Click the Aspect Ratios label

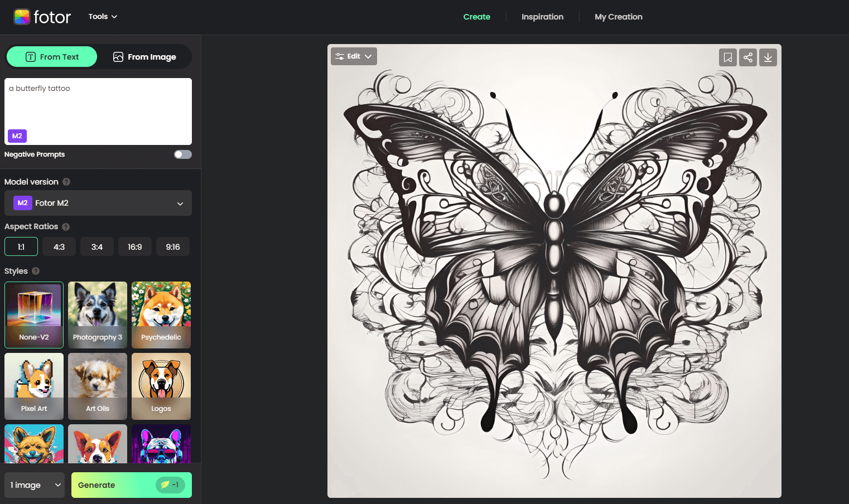[x=31, y=226]
